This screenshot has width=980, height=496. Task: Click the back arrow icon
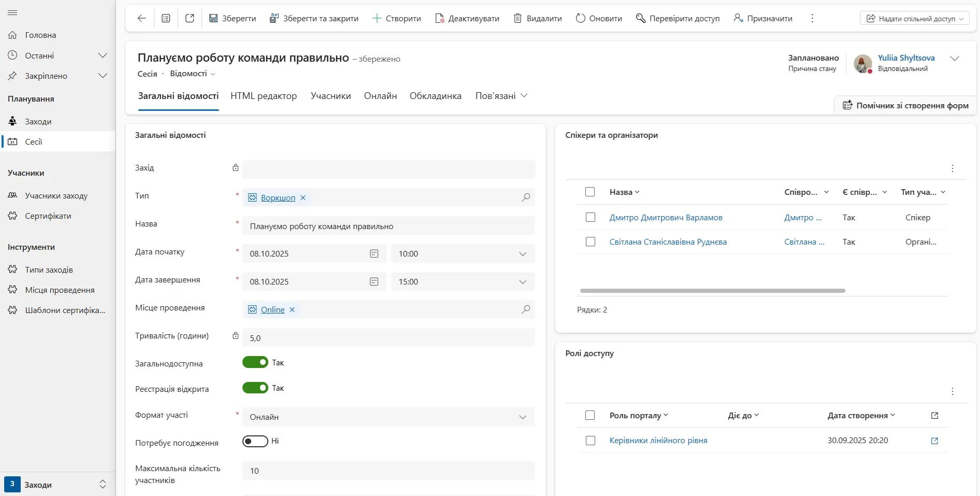click(141, 18)
